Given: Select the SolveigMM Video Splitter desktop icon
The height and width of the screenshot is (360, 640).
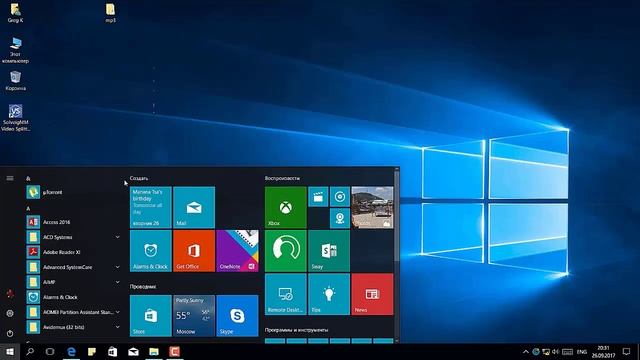Looking at the screenshot, I should click(16, 118).
